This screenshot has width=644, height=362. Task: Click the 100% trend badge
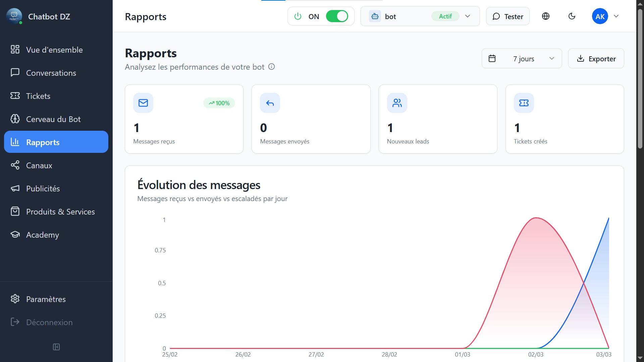219,103
